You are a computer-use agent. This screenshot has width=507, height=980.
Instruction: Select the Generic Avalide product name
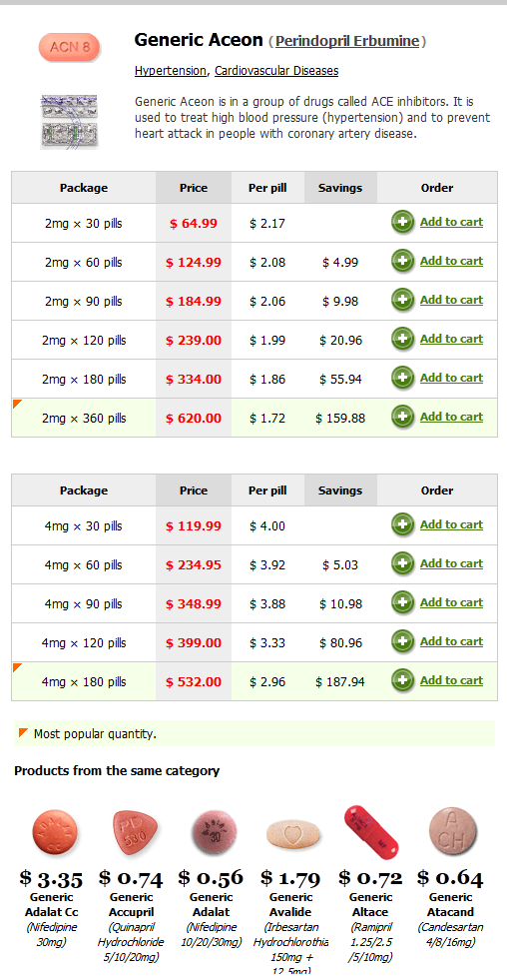291,904
